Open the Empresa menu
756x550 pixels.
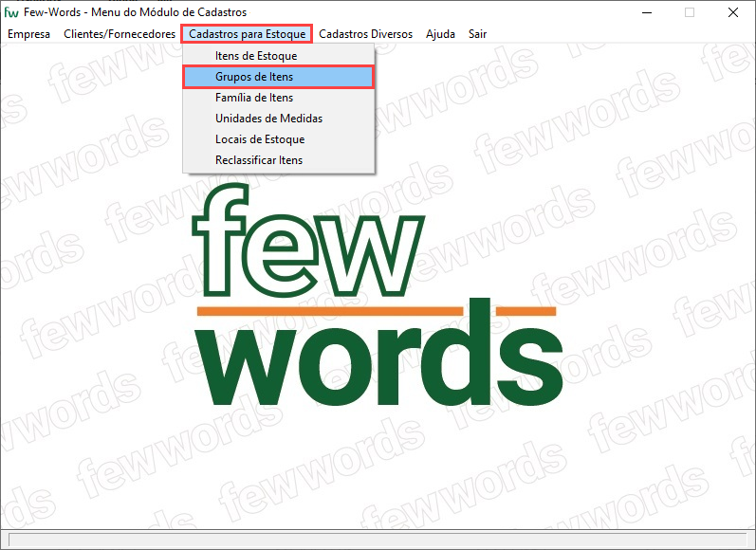28,34
